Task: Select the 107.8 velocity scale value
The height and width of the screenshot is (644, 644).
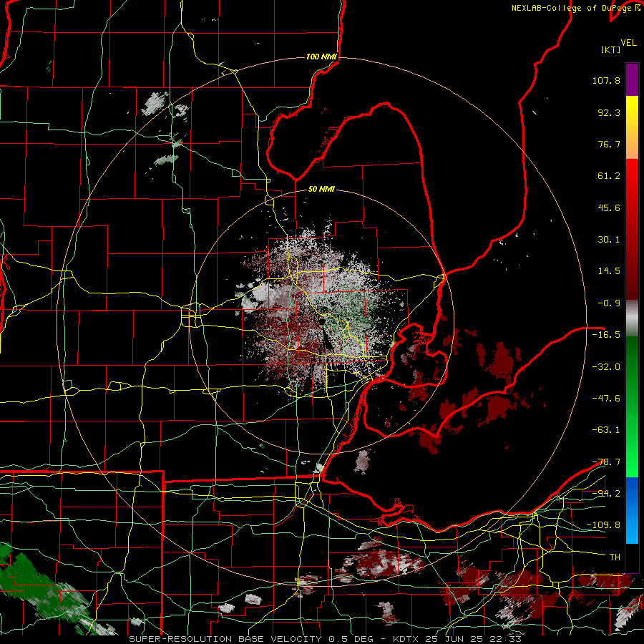Action: click(606, 80)
